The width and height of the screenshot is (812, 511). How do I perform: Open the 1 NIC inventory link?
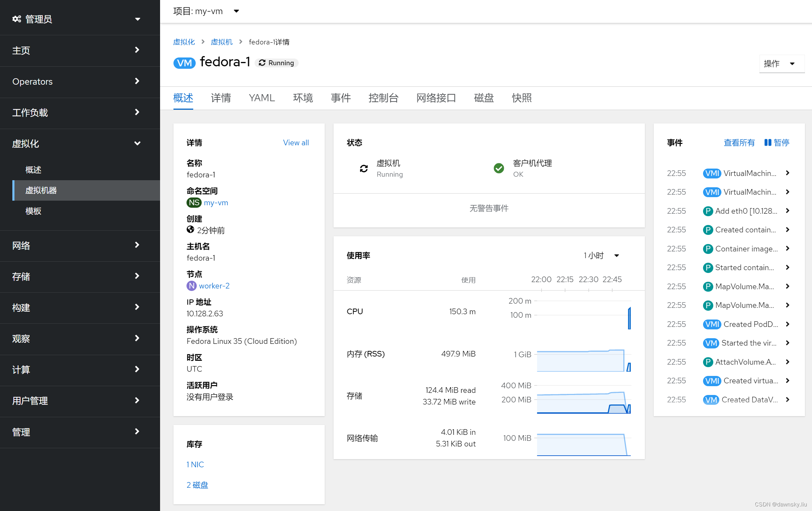pyautogui.click(x=195, y=464)
